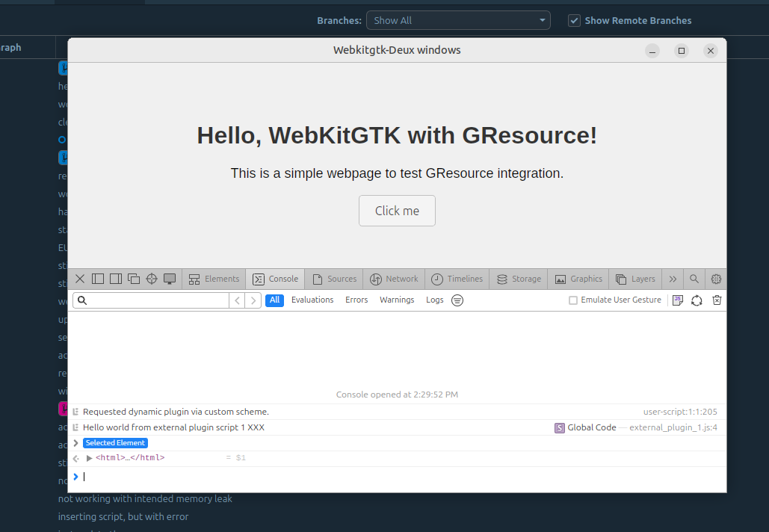This screenshot has height=532, width=769.
Task: Open the Branches Show All dropdown
Action: [458, 21]
